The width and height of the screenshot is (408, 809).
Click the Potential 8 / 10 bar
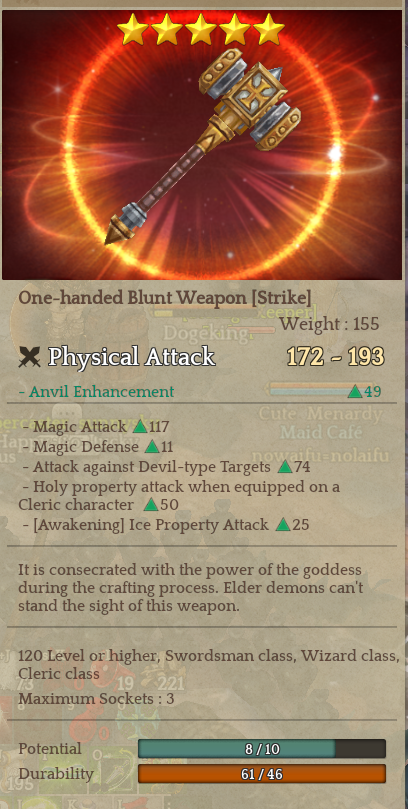coord(262,749)
